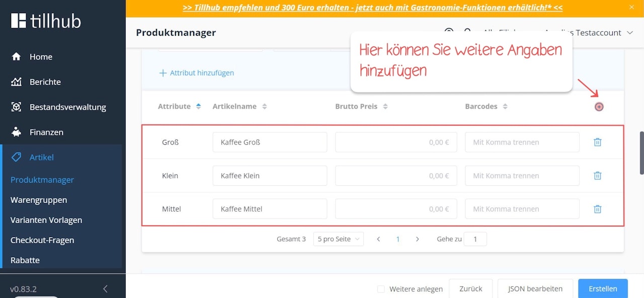Open Warengruppen submenu item
Viewport: 644px width, 298px height.
(x=39, y=200)
